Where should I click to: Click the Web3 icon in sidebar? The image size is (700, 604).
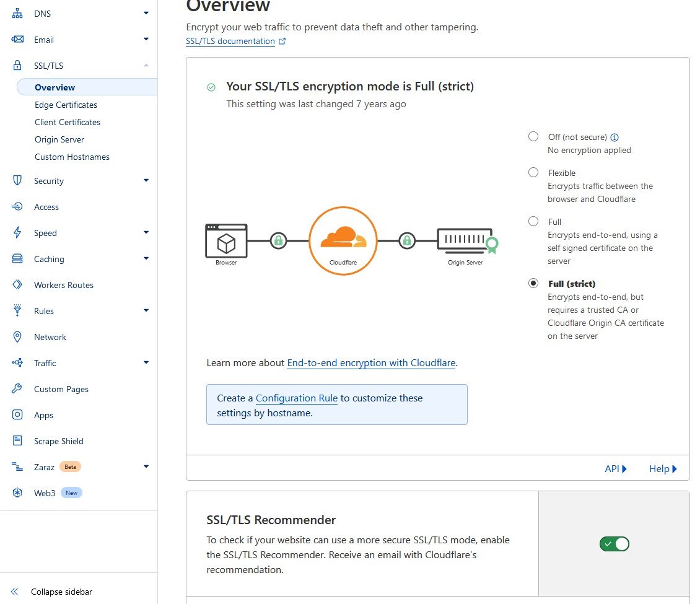[x=17, y=492]
